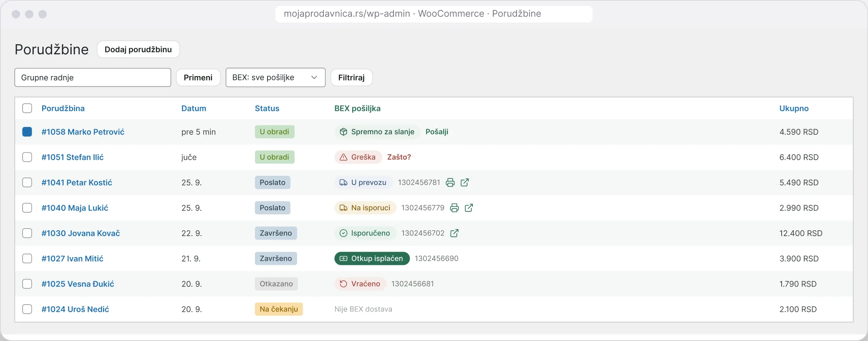Open order #1058 Marko Petrović
The height and width of the screenshot is (341, 868).
pos(83,132)
